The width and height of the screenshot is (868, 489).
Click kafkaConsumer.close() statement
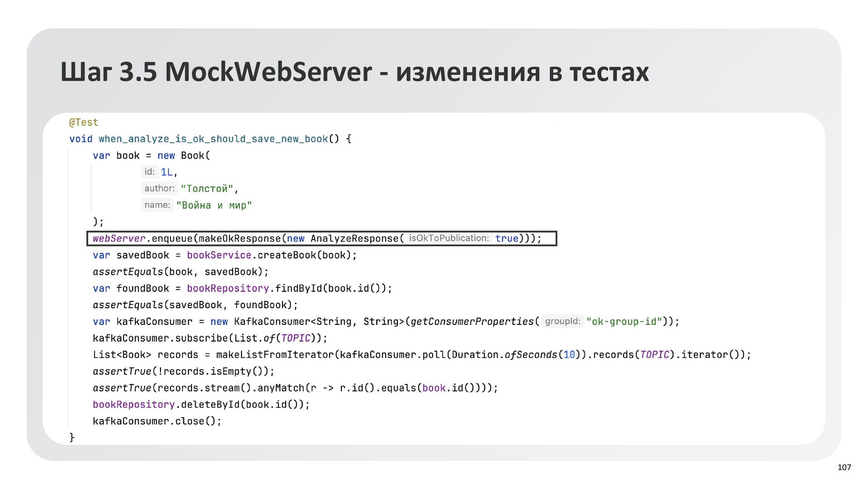(157, 421)
